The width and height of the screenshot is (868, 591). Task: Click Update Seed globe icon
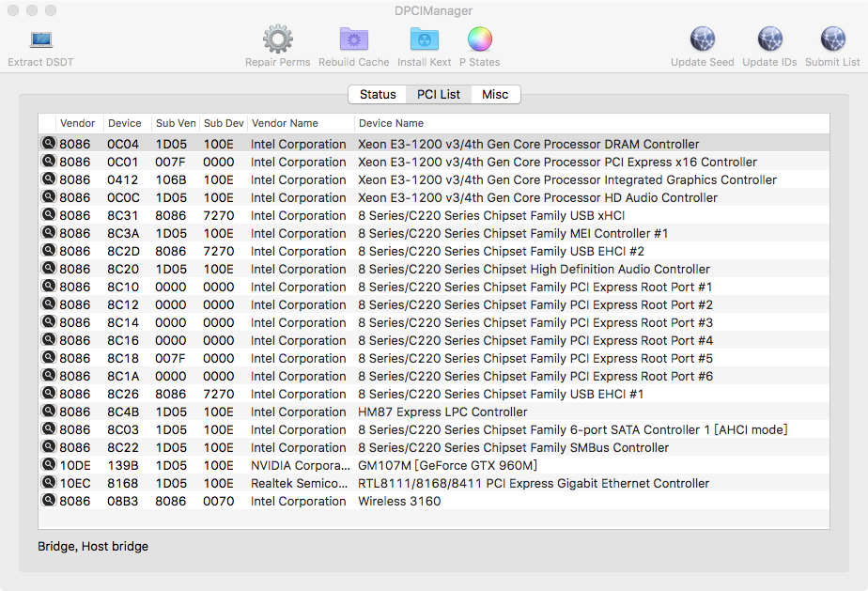click(702, 39)
